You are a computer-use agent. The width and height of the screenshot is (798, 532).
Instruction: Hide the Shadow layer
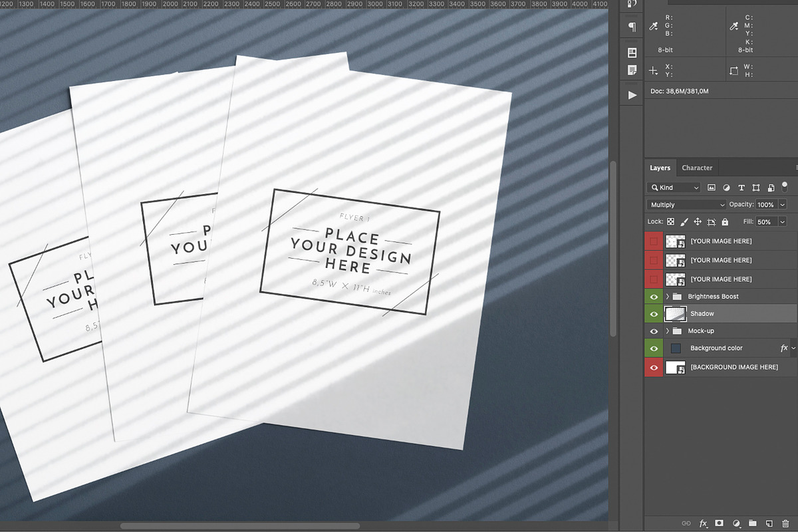pos(654,314)
